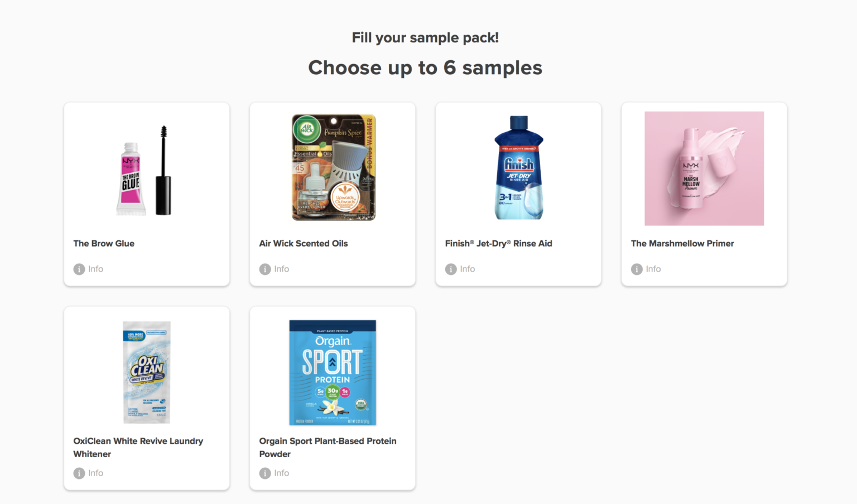
Task: Click the info badge on the Marshmellow Primer card
Action: 637,269
